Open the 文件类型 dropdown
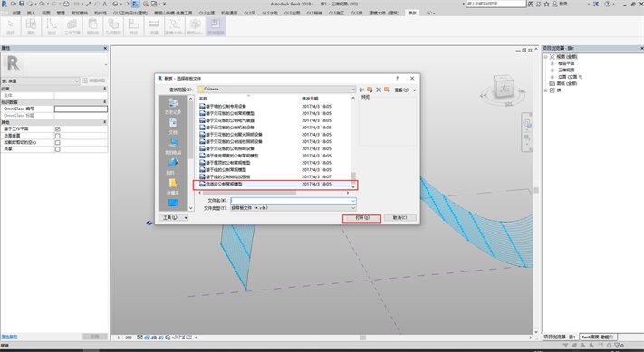This screenshot has height=352, width=644. (293, 208)
